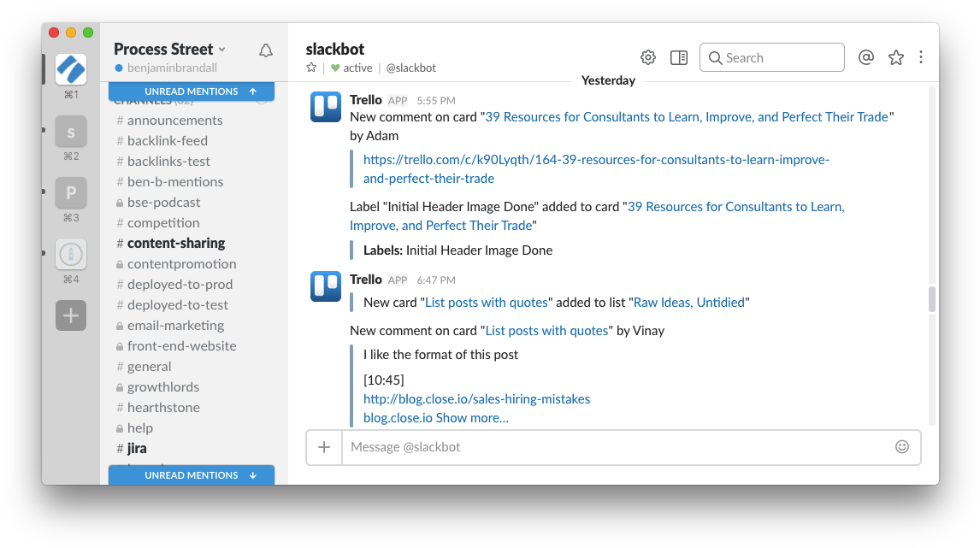
Task: Open the unread jira channel
Action: click(131, 449)
